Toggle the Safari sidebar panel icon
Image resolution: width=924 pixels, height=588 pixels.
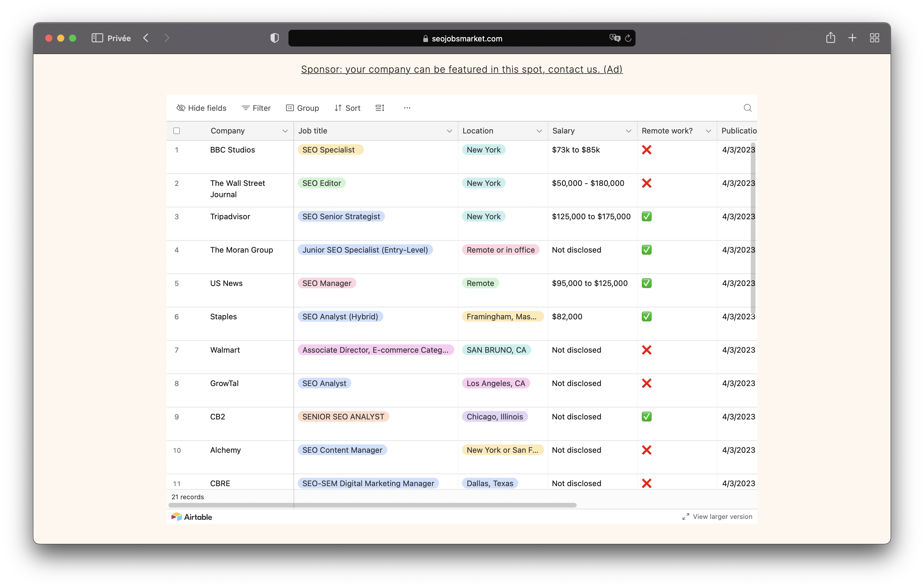pos(97,38)
